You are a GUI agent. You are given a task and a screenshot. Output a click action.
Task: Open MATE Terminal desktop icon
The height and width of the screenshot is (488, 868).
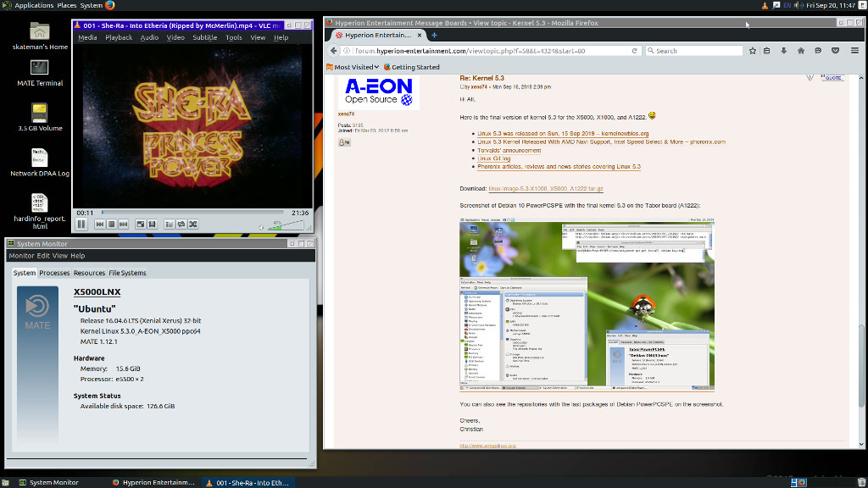[x=39, y=74]
